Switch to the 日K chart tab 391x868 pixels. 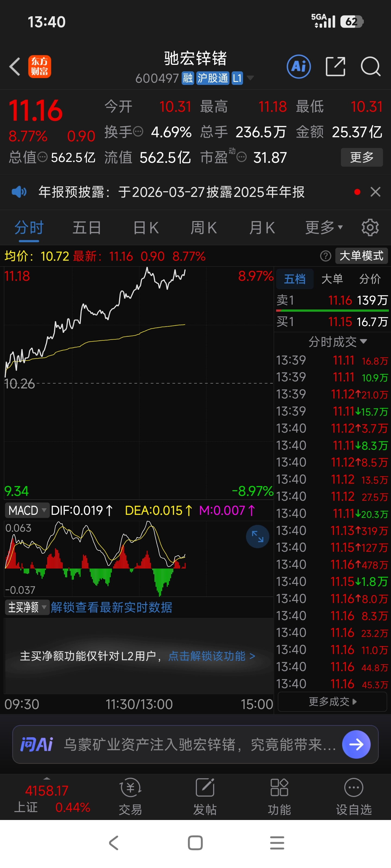146,228
